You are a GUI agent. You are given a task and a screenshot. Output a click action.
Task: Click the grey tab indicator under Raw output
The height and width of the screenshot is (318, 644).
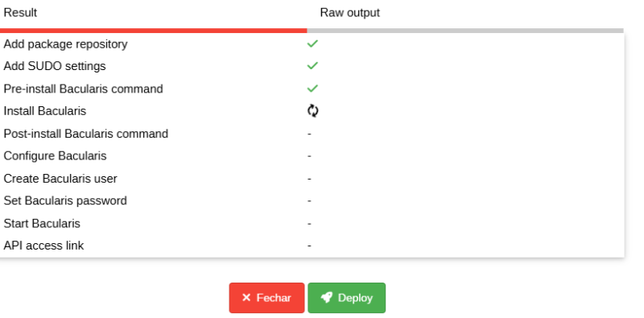[465, 31]
